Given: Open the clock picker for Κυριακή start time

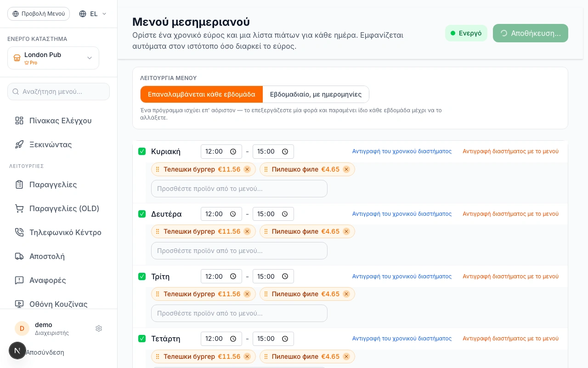Looking at the screenshot, I should 233,151.
